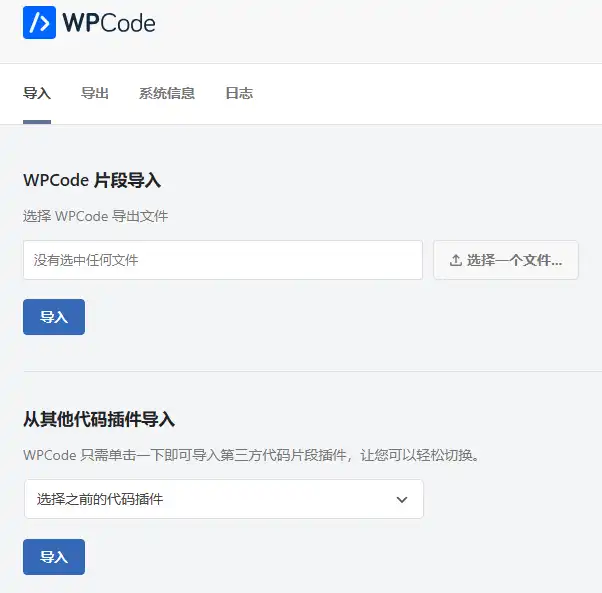Image resolution: width=602 pixels, height=593 pixels.
Task: Switch to the 导入 tab
Action: click(37, 93)
